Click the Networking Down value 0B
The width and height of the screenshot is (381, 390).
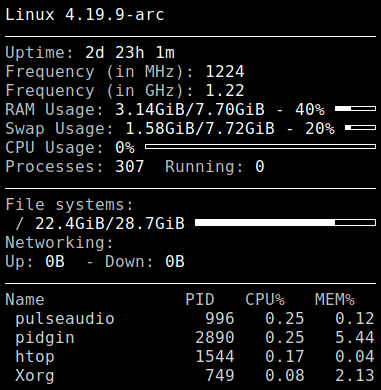175,261
